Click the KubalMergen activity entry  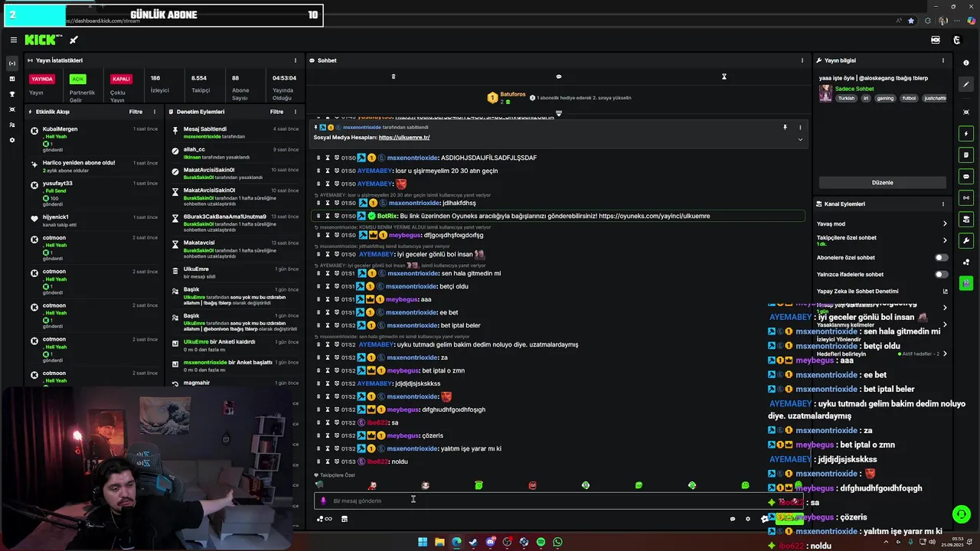coord(94,139)
